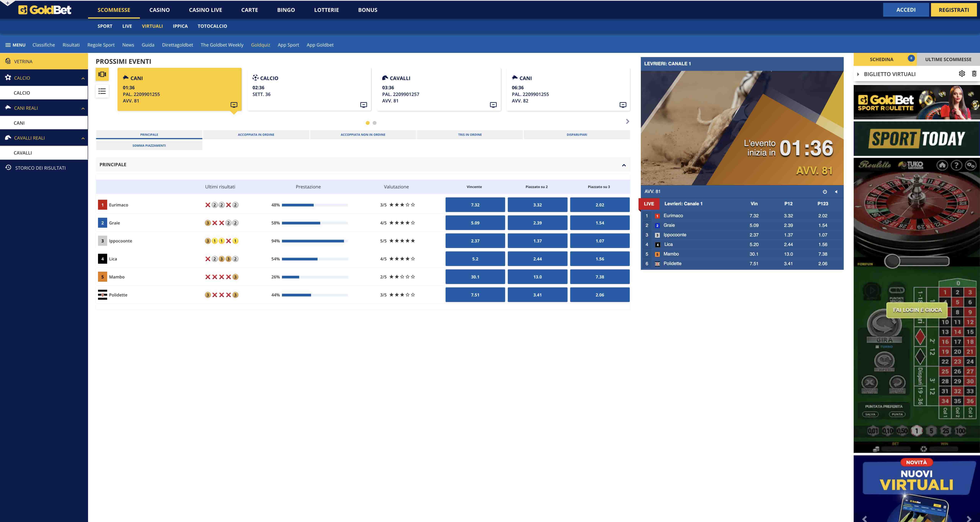Collapse the Principale betting panel
The image size is (980, 522).
[624, 165]
